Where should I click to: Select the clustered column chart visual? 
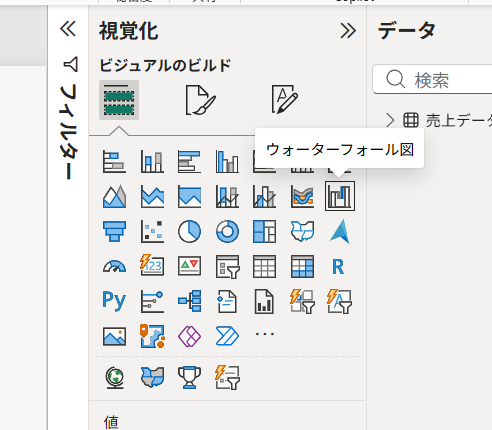(x=227, y=161)
